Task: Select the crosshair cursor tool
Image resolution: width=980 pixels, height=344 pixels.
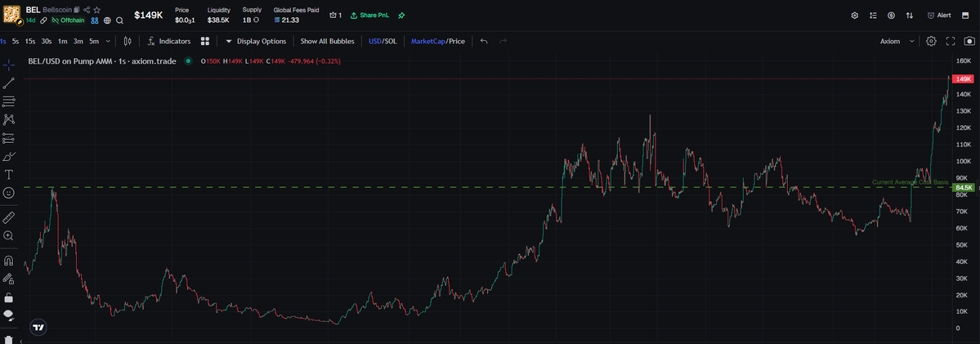Action: (9, 65)
